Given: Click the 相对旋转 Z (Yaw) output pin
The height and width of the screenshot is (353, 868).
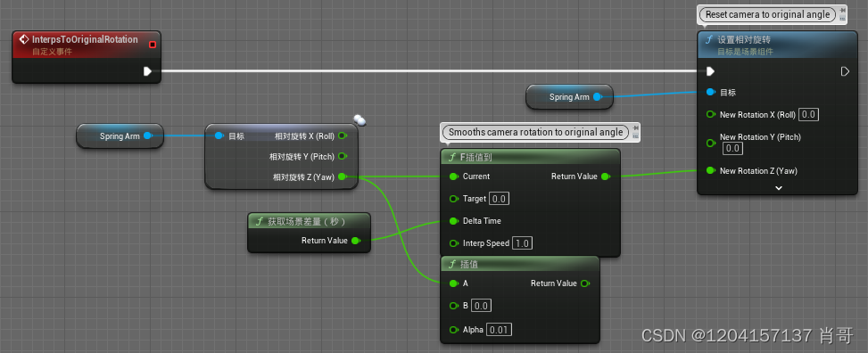Looking at the screenshot, I should point(342,176).
